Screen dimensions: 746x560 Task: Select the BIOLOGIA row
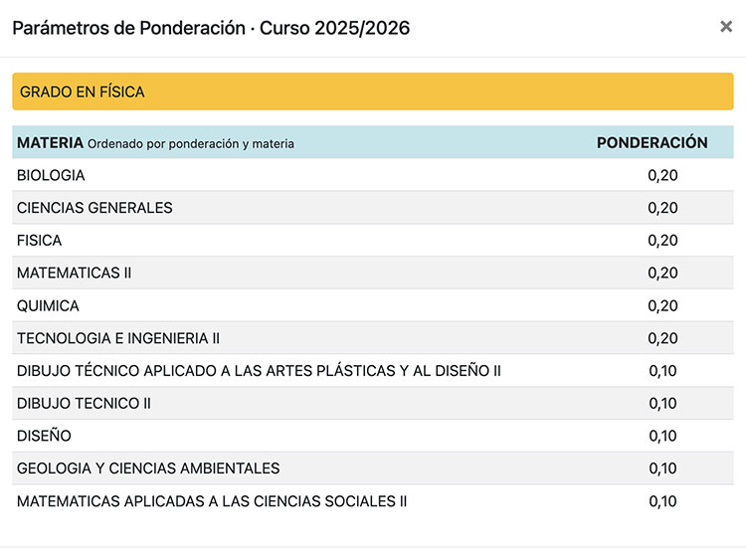(52, 175)
